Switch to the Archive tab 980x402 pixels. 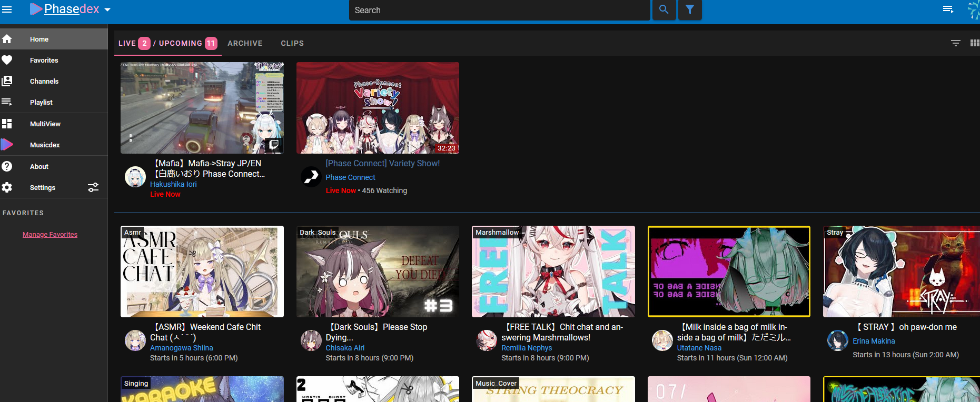[245, 43]
